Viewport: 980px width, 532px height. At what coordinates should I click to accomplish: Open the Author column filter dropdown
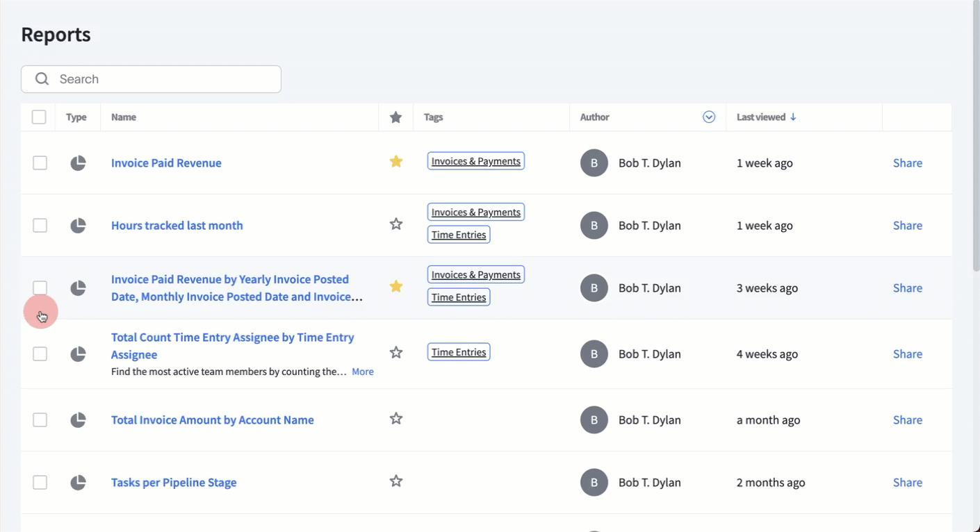coord(709,117)
